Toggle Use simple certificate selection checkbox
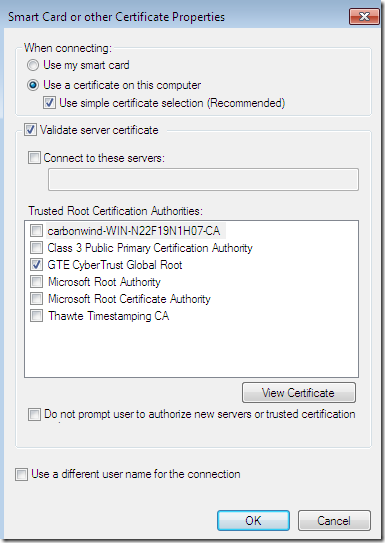 pyautogui.click(x=49, y=103)
